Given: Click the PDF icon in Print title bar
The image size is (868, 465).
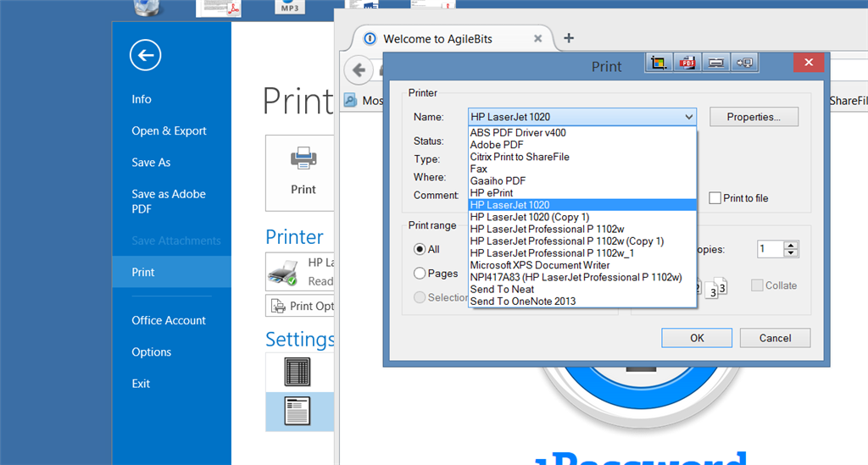Looking at the screenshot, I should pyautogui.click(x=687, y=63).
